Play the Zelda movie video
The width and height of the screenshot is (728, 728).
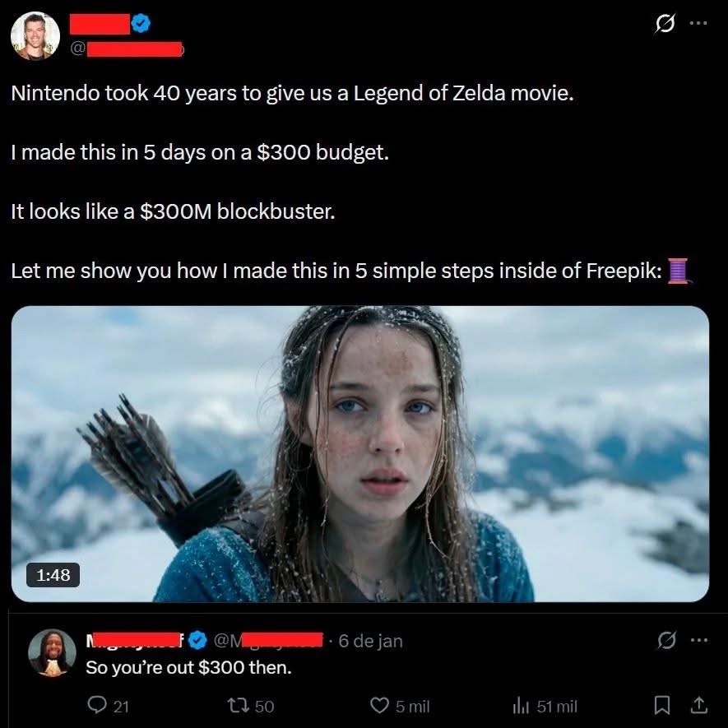click(359, 453)
